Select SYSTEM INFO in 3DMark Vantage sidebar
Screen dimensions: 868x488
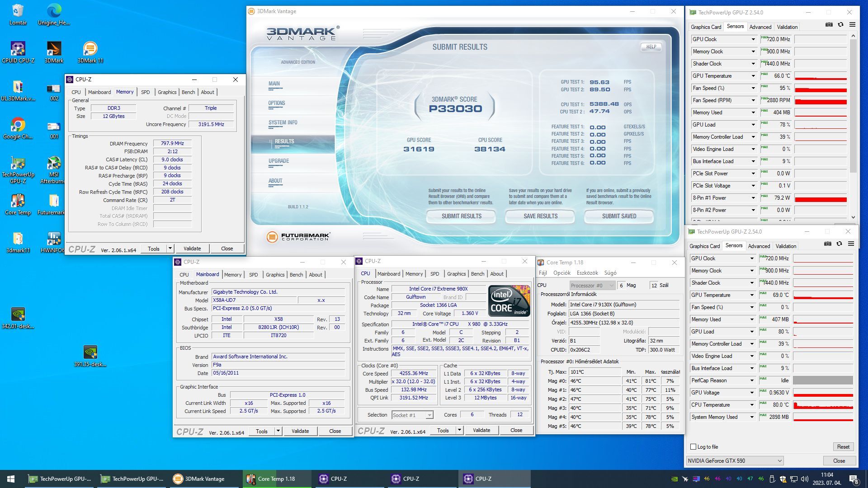point(283,122)
